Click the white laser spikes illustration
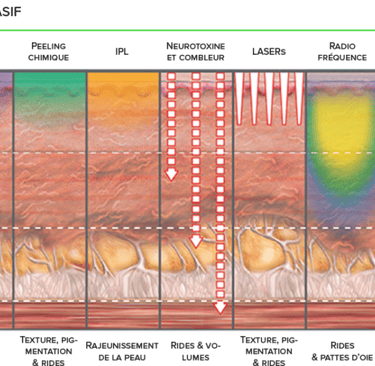 pyautogui.click(x=269, y=99)
